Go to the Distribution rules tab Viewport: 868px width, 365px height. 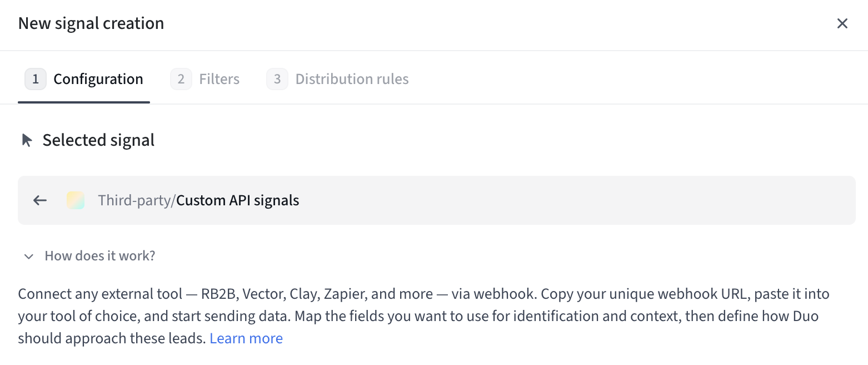[352, 80]
